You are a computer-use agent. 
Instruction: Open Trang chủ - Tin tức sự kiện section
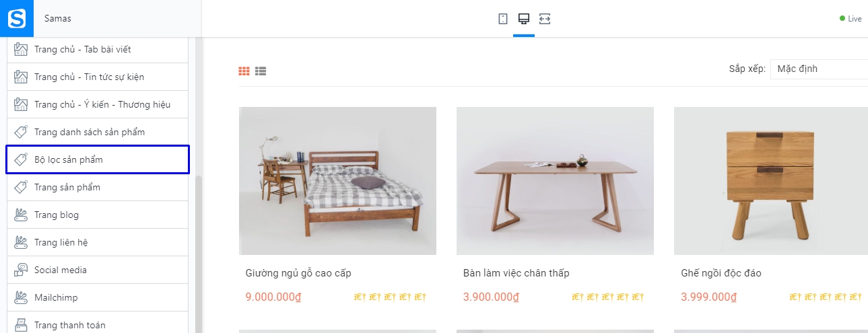tap(98, 77)
